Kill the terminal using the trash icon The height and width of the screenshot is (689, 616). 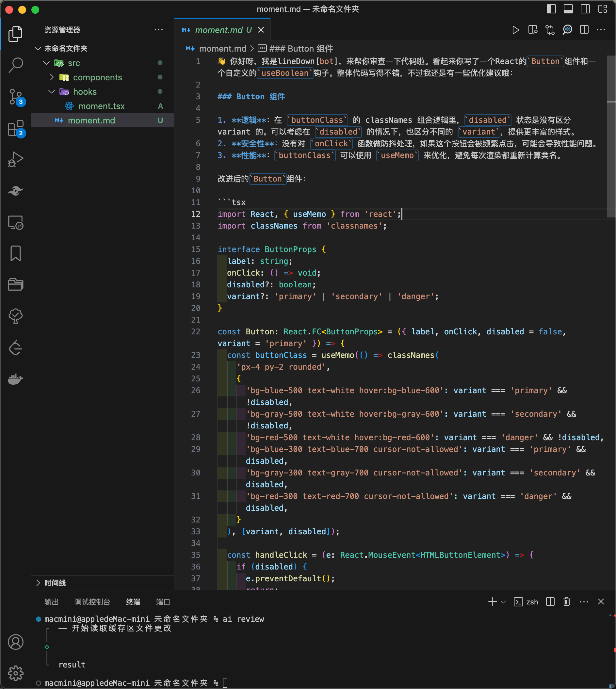coord(567,602)
